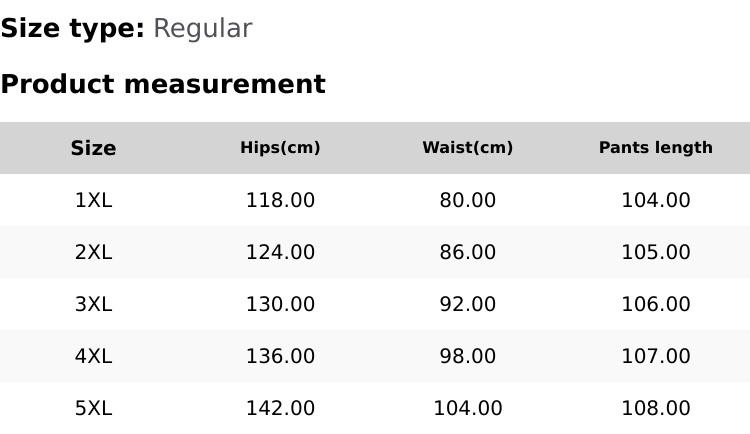The height and width of the screenshot is (434, 750).
Task: Click the Size column header
Action: tap(93, 148)
